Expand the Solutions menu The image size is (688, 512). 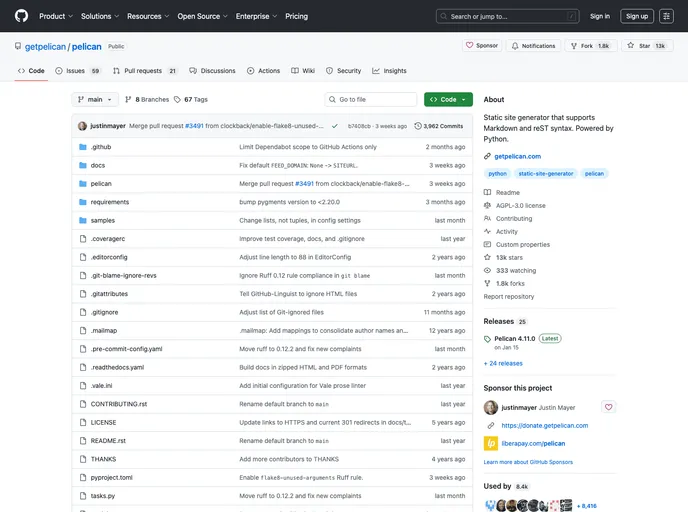coord(100,16)
